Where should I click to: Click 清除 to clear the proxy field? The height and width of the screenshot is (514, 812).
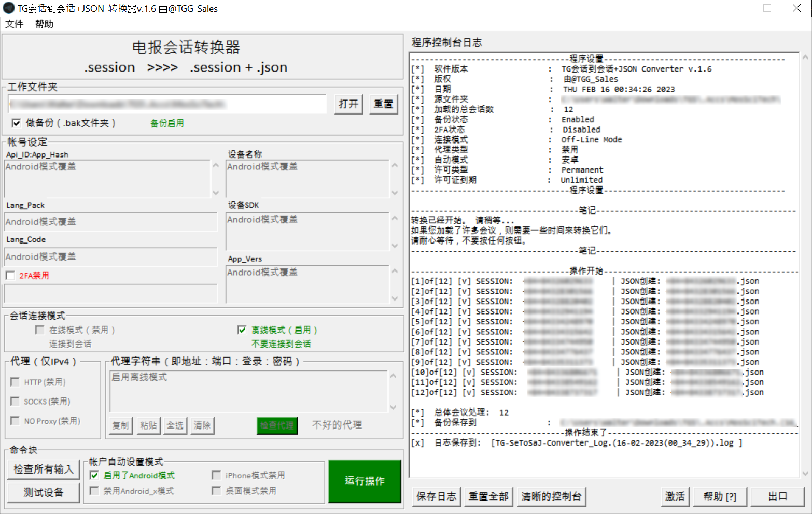(202, 425)
